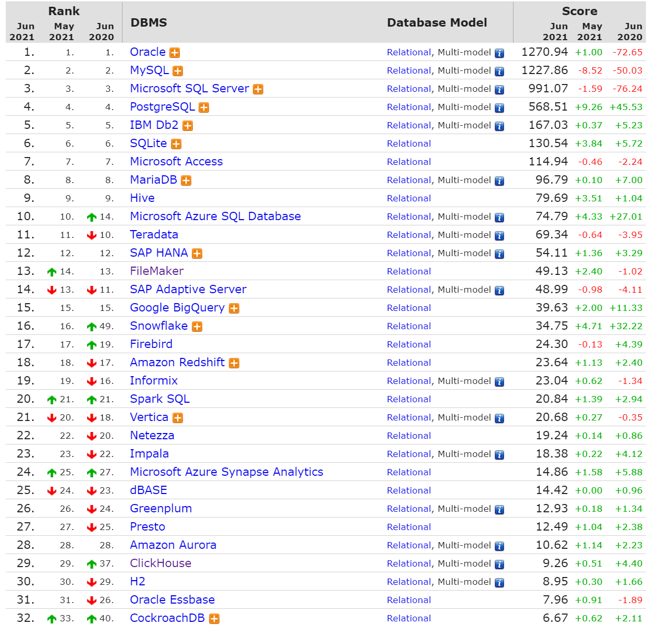Screen dimensions: 672x625
Task: Click the DBMS column header
Action: pos(149,22)
